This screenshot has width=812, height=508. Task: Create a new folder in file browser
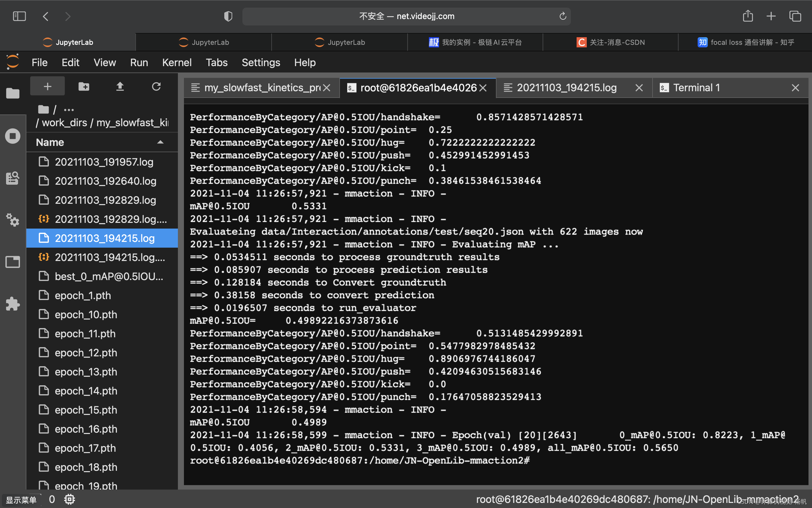point(84,86)
